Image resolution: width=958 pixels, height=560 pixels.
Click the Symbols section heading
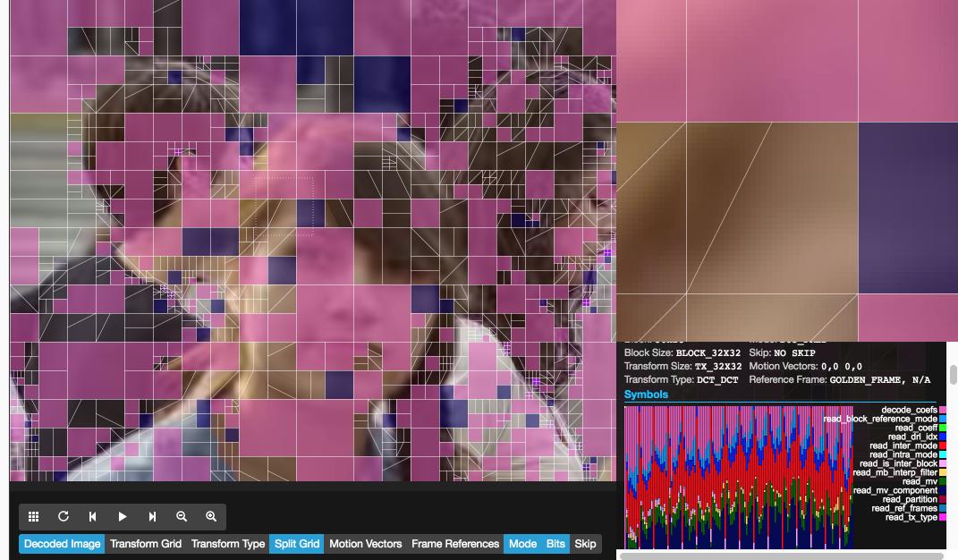coord(646,395)
